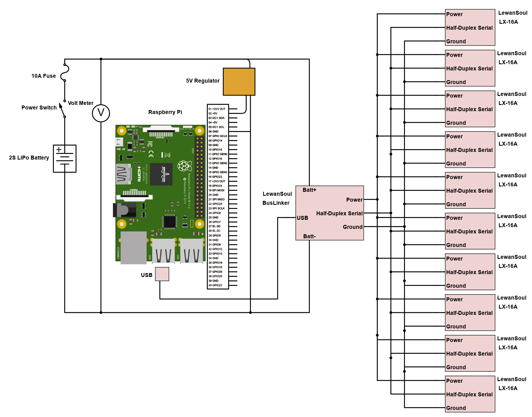The image size is (532, 417).
Task: Select the 'USB' port label on the BusLinker
Action: (302, 218)
